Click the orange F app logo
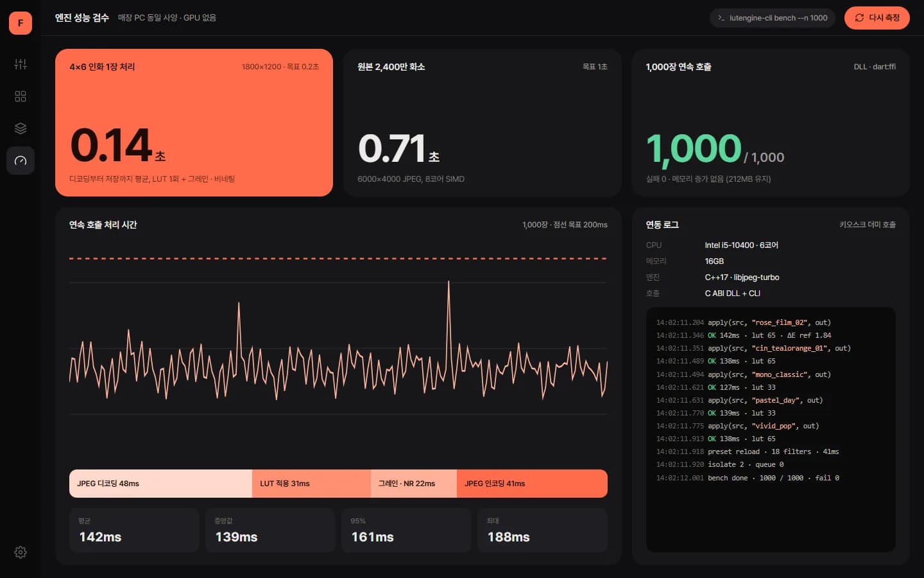This screenshot has width=924, height=578. pos(21,23)
